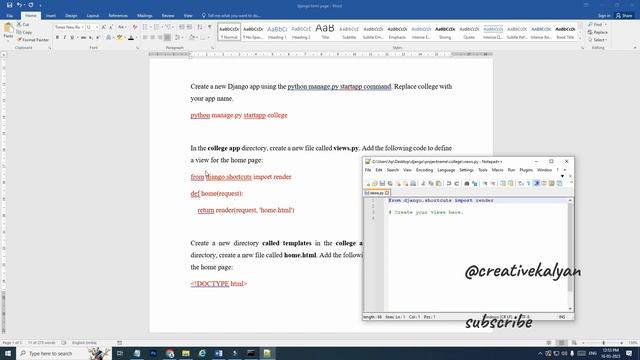Apply Bold formatting in Word
Viewport: 640px width, 360px height.
point(57,38)
